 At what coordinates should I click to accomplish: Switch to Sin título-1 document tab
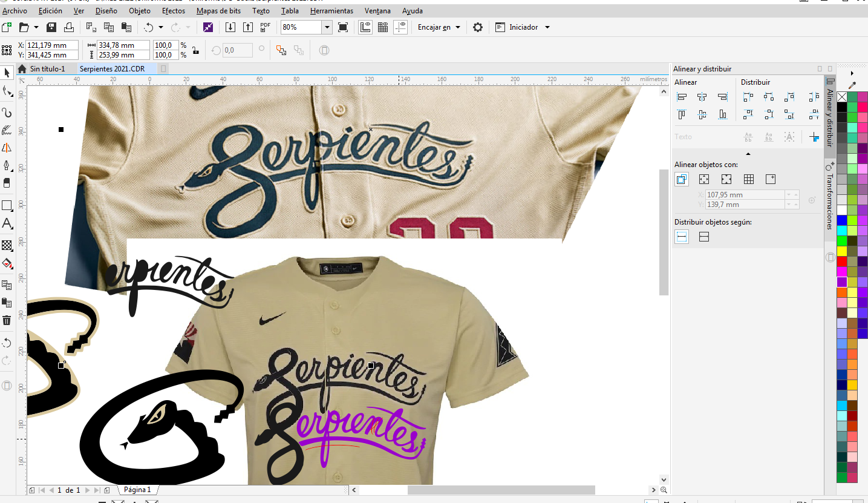(x=47, y=69)
